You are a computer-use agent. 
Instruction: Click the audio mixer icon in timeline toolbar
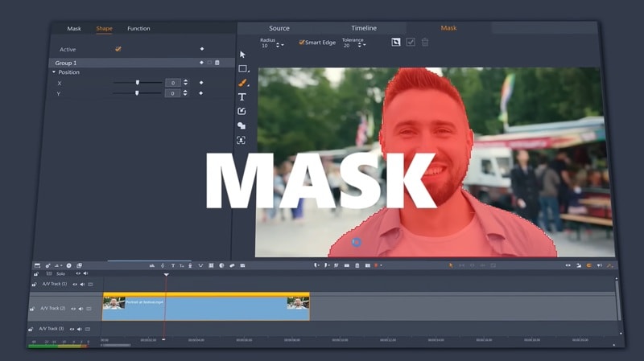[152, 265]
